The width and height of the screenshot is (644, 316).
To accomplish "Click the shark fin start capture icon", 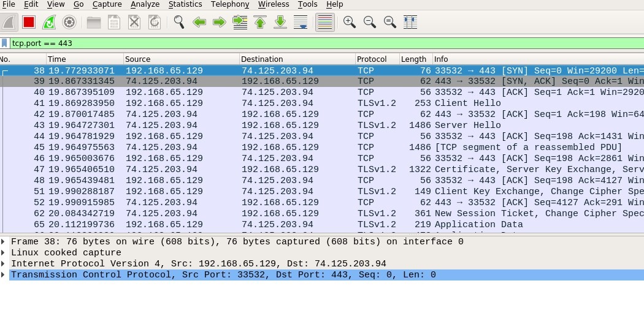I will click(x=9, y=22).
